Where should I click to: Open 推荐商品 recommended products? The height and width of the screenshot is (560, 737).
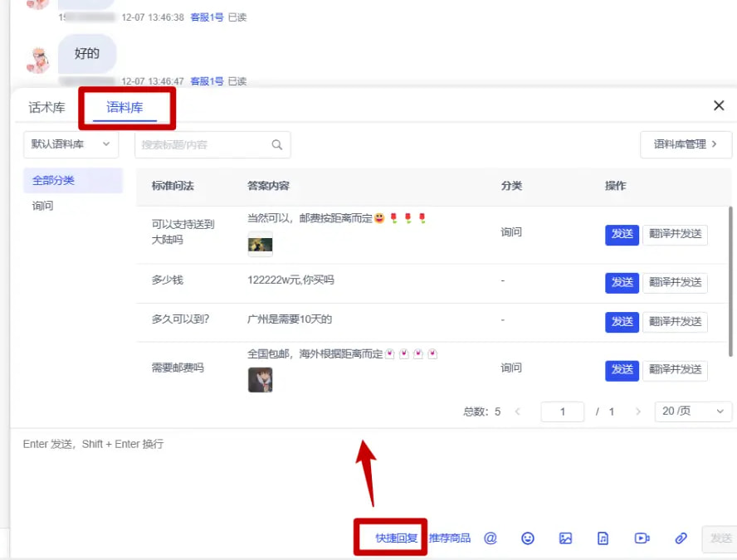[450, 538]
